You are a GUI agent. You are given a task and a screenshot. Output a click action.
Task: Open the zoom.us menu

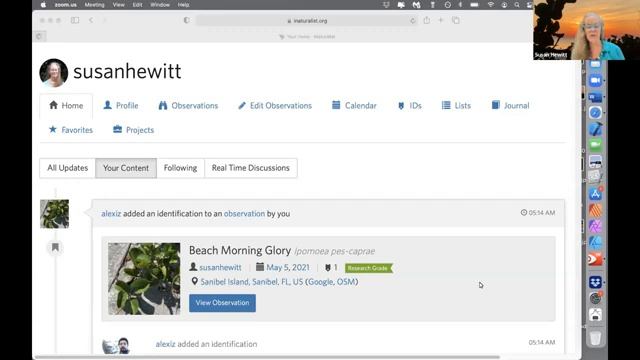point(66,5)
